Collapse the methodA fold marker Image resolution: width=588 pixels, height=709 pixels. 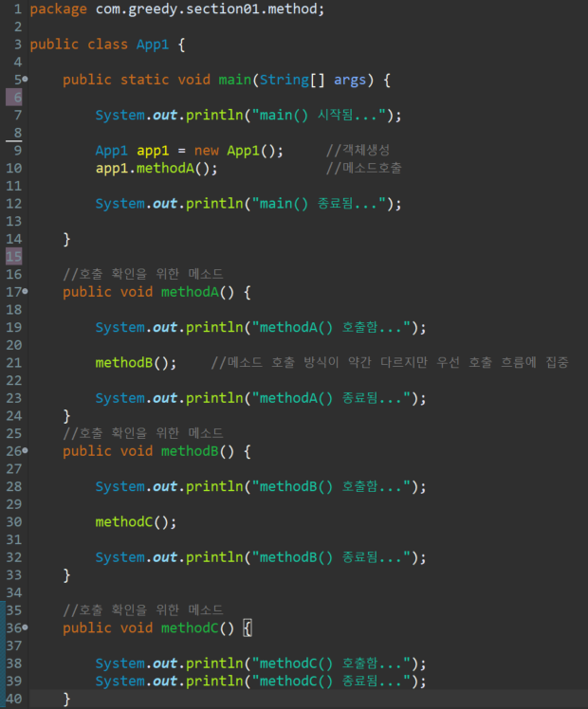point(25,292)
